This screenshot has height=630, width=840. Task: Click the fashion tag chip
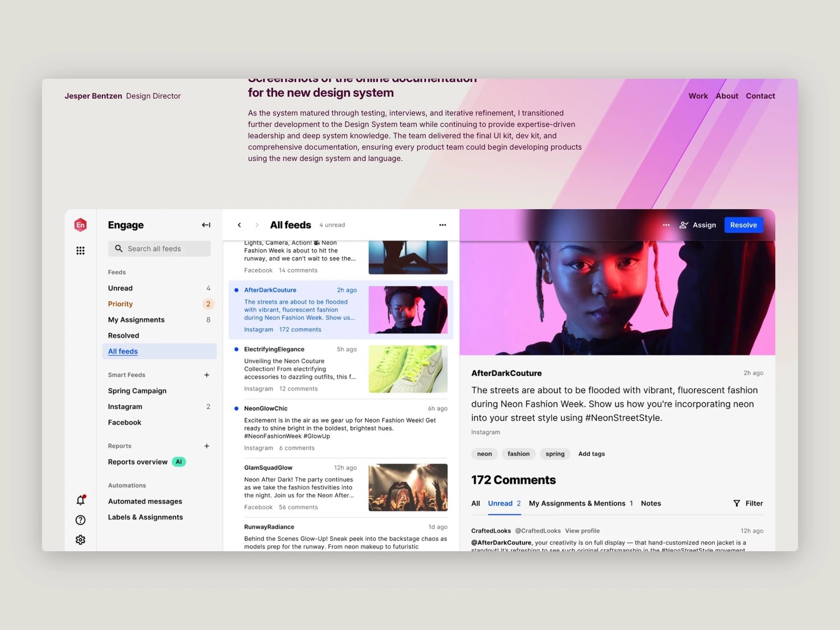click(518, 454)
